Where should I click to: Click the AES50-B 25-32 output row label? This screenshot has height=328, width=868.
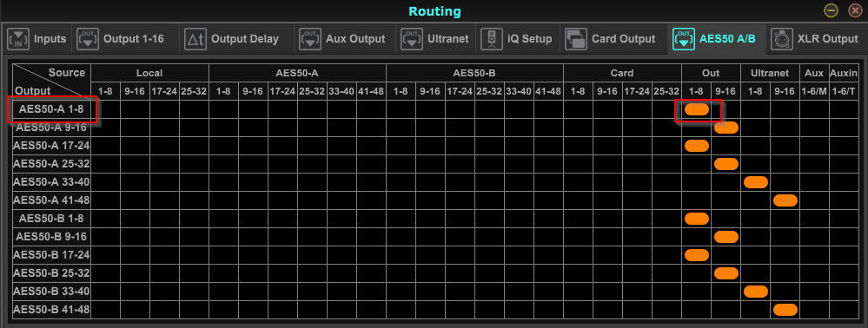tap(51, 274)
